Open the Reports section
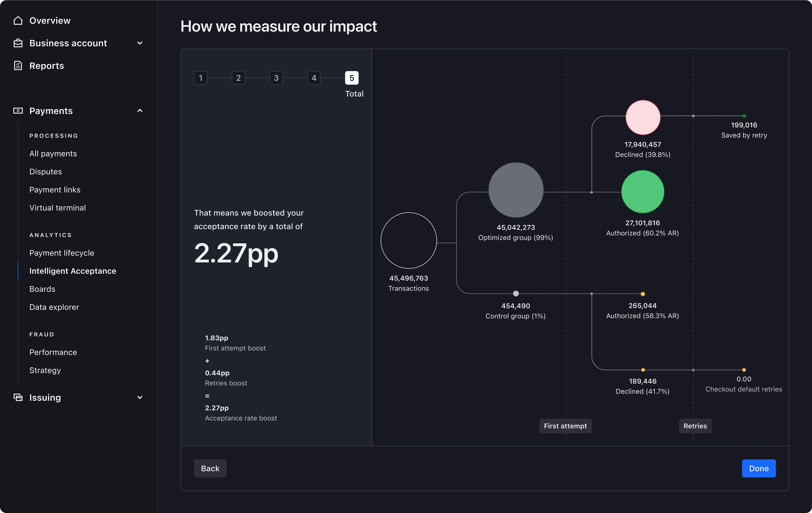Image resolution: width=812 pixels, height=513 pixels. 47,66
